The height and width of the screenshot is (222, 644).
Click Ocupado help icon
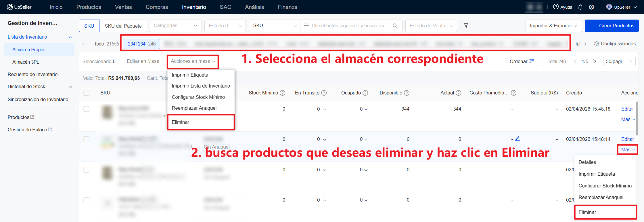pos(365,93)
